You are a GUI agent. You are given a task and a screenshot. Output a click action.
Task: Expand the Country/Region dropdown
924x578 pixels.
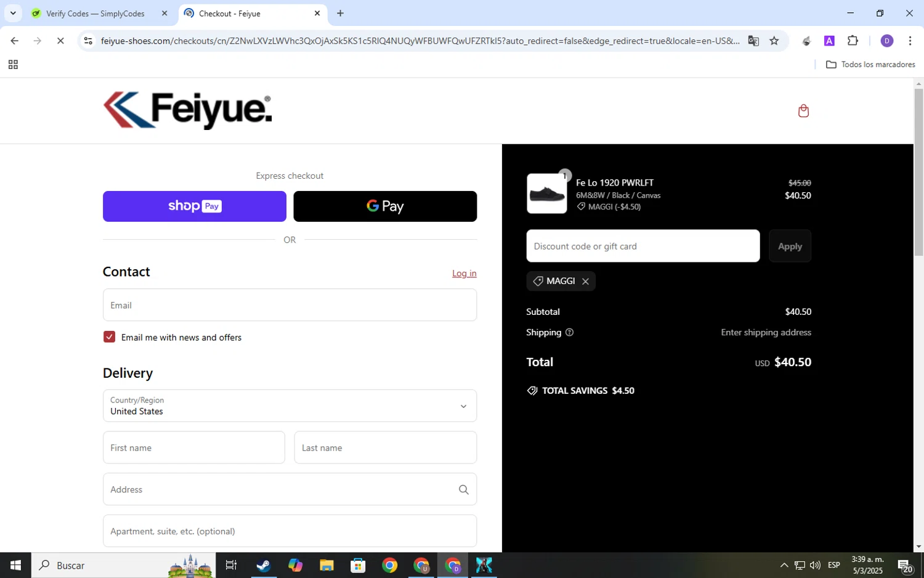coord(290,405)
